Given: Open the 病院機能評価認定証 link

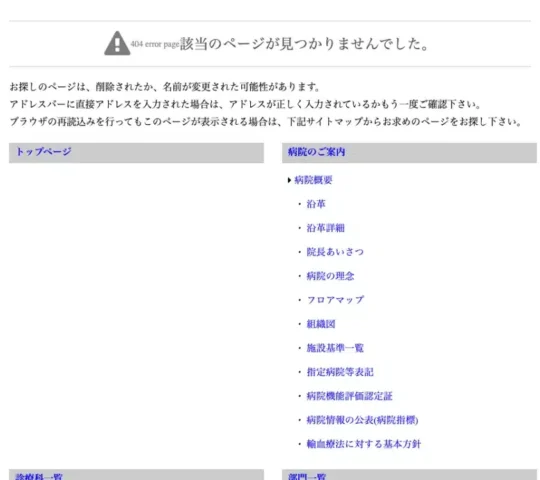Looking at the screenshot, I should point(349,396).
